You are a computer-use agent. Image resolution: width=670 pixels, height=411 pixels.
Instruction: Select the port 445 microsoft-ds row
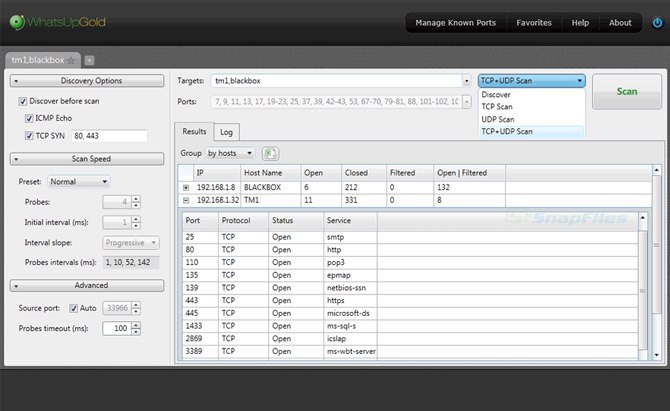(410, 314)
